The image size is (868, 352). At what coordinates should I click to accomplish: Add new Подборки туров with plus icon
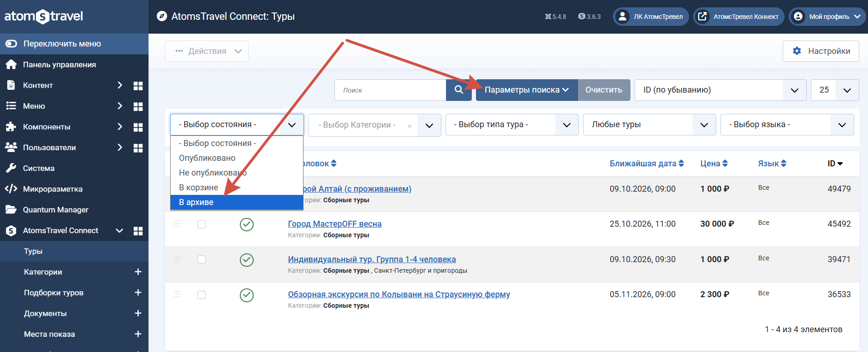(x=138, y=293)
